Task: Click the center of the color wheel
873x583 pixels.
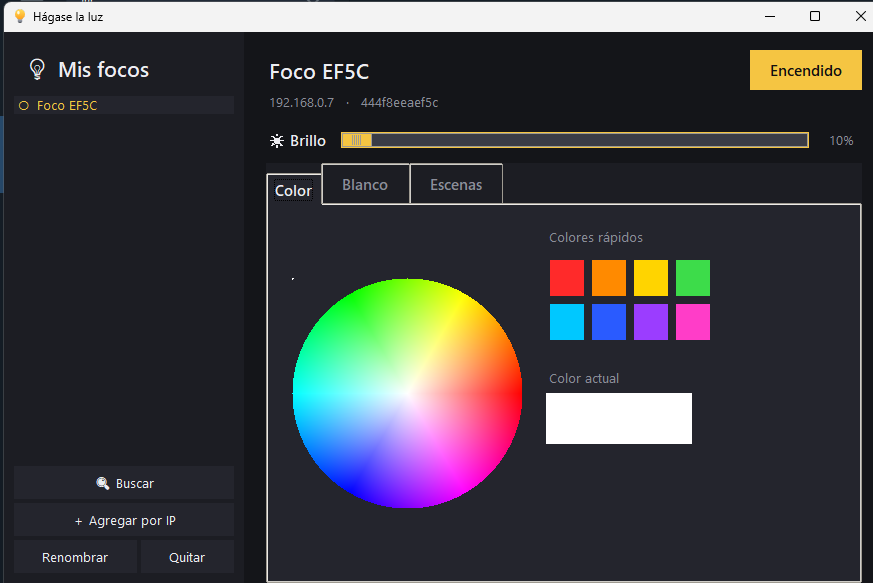Action: (407, 393)
